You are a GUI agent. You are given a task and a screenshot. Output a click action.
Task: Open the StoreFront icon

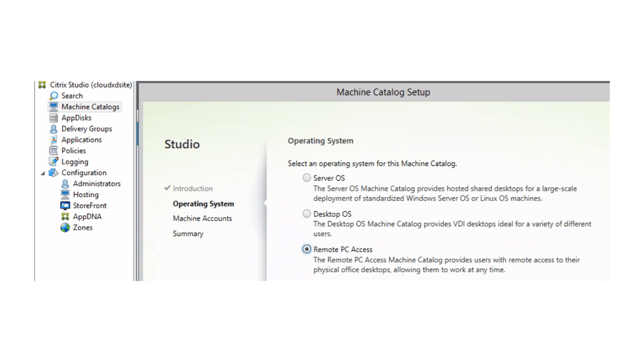tap(65, 205)
